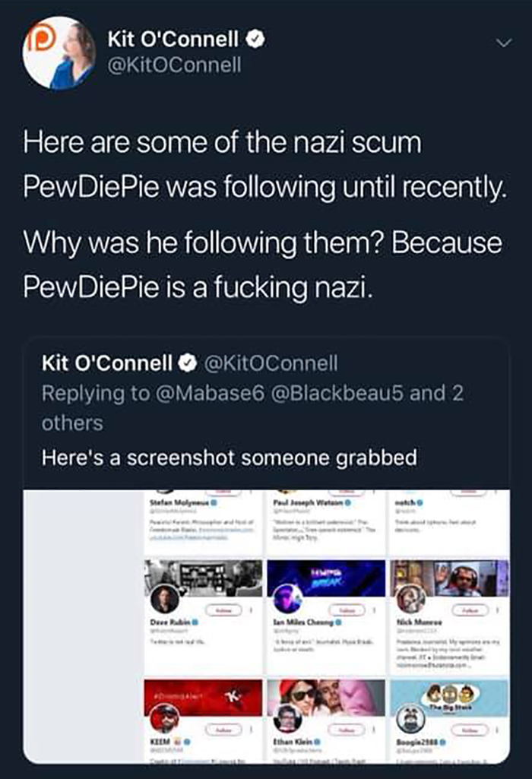Open Dave Rubin's profile avatar
Viewport: 532px width, 779px height.
pos(164,600)
